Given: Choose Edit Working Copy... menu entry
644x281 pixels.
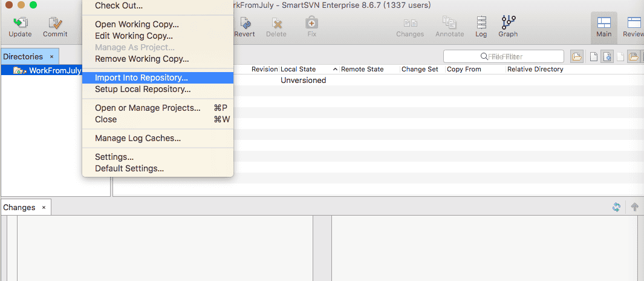Looking at the screenshot, I should click(x=158, y=36).
